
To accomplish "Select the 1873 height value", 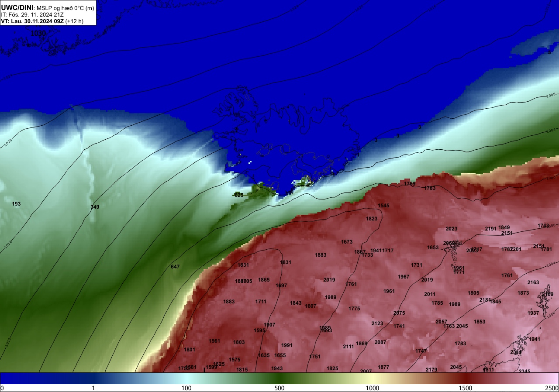I will tap(523, 293).
